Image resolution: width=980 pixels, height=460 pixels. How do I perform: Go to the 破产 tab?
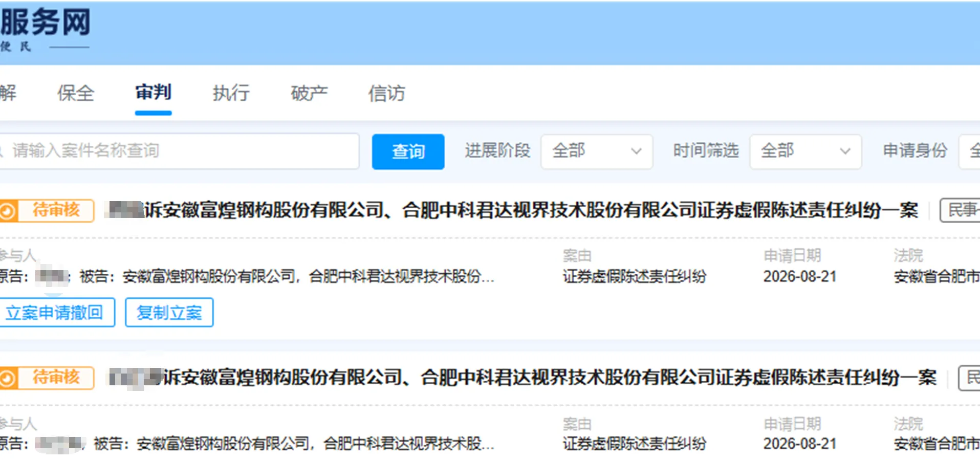pos(309,93)
